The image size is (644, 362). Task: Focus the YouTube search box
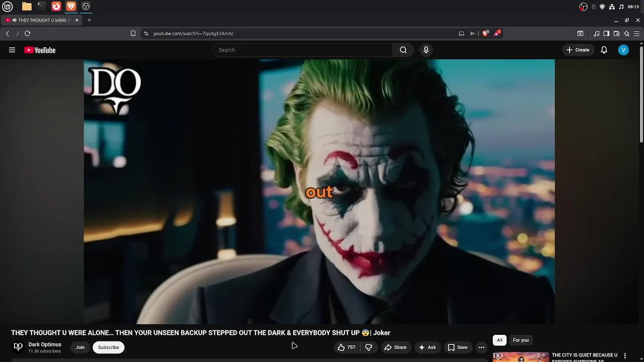303,50
